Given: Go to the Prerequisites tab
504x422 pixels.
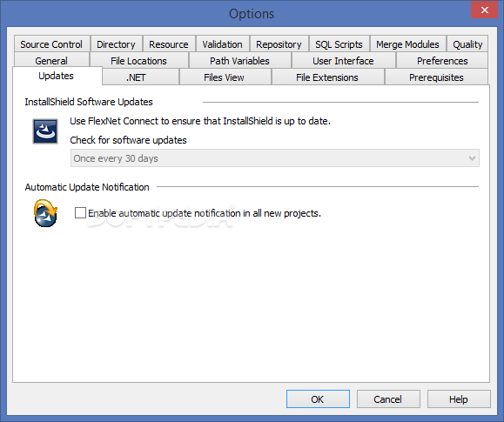Looking at the screenshot, I should pyautogui.click(x=436, y=77).
